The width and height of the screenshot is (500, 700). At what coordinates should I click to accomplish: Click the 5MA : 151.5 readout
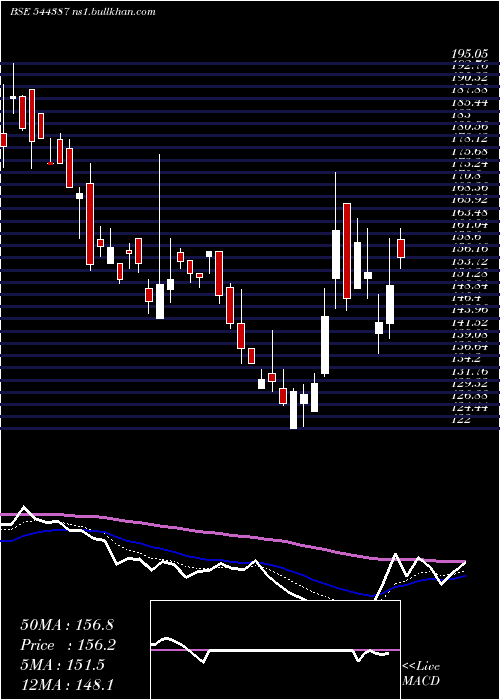click(x=62, y=665)
